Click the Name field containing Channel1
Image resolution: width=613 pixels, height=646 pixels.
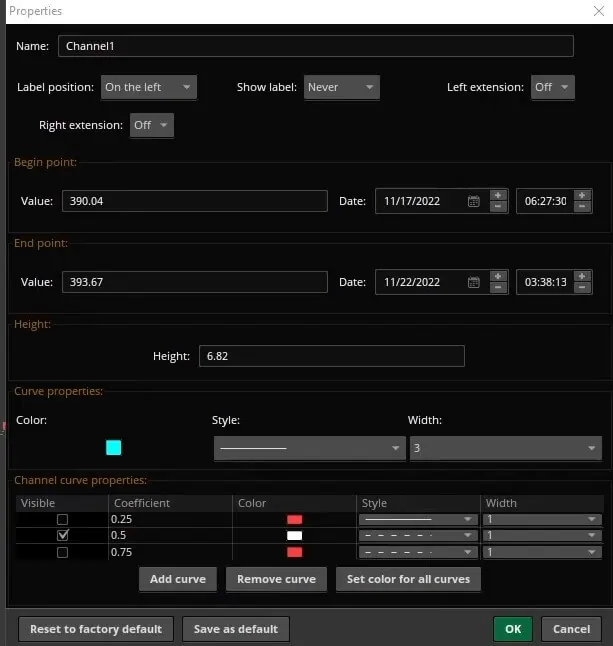pyautogui.click(x=316, y=46)
